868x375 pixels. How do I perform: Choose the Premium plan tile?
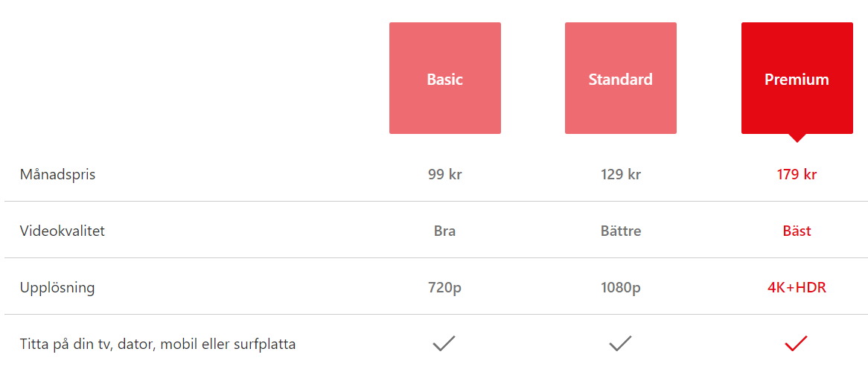pyautogui.click(x=797, y=78)
